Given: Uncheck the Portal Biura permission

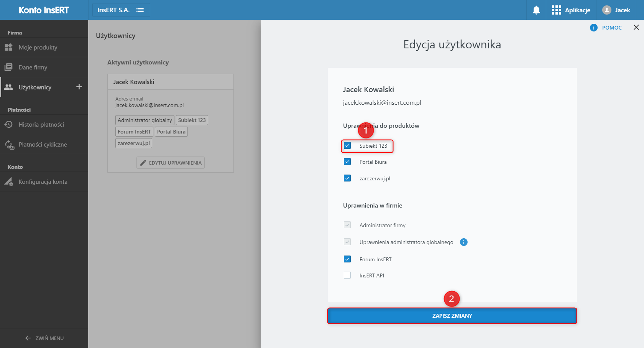Looking at the screenshot, I should (347, 162).
